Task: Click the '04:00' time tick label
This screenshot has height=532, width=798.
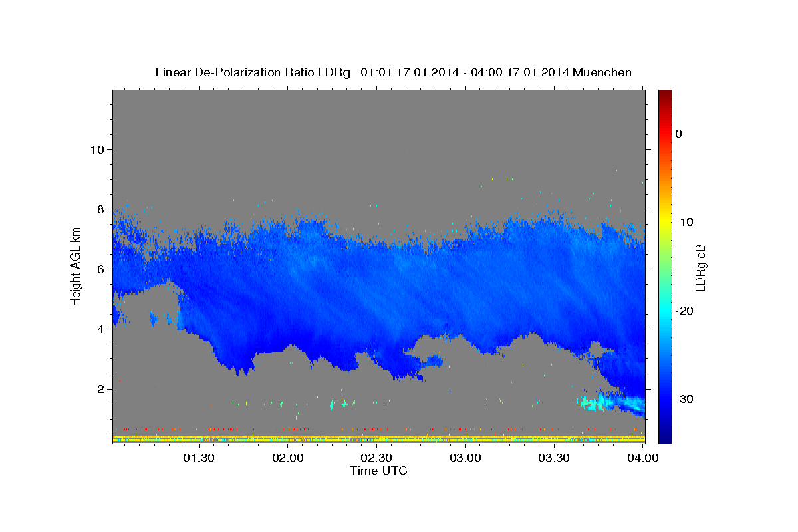Action: coord(643,458)
